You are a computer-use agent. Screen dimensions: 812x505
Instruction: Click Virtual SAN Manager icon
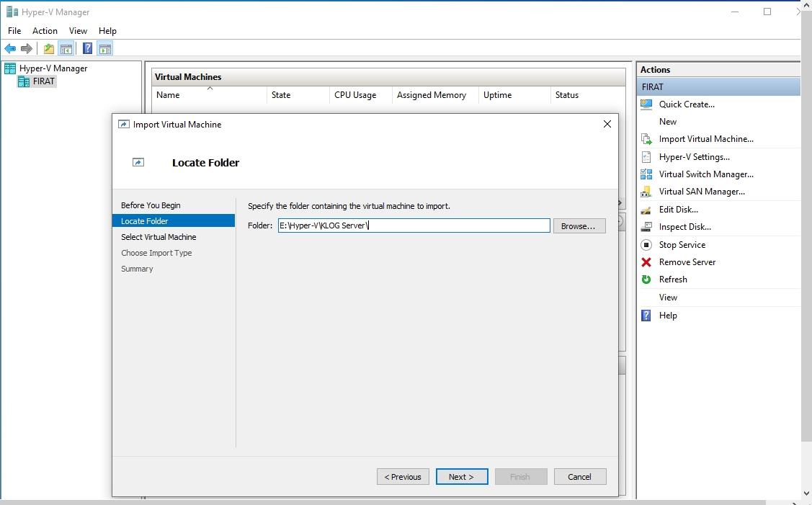pyautogui.click(x=646, y=192)
